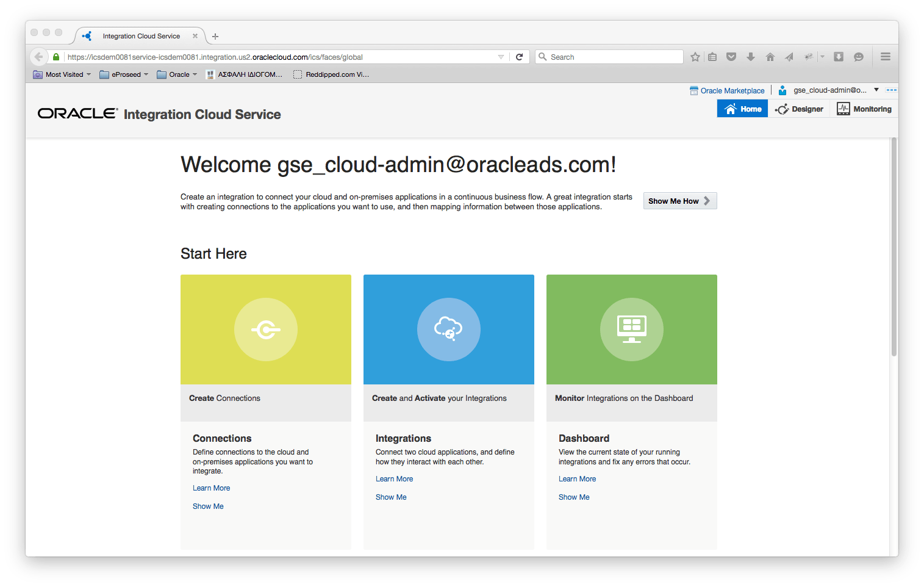This screenshot has width=924, height=587.
Task: Click 'Create and Activate your Integrations' caption
Action: pos(439,398)
